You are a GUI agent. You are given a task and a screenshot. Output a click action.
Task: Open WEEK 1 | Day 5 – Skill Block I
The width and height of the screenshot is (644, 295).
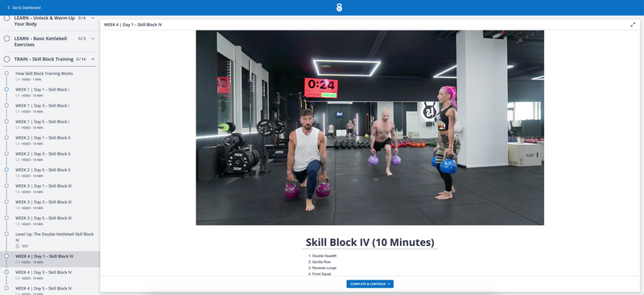[x=43, y=121]
